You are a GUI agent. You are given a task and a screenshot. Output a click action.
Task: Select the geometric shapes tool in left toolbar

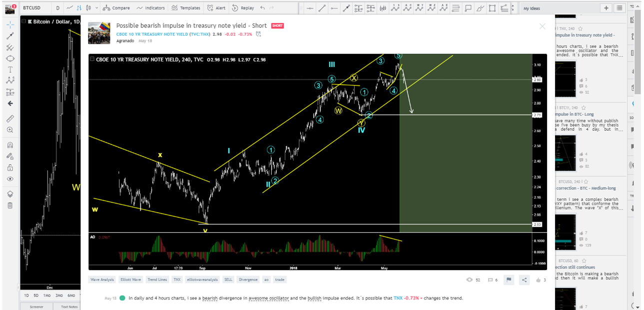point(10,58)
